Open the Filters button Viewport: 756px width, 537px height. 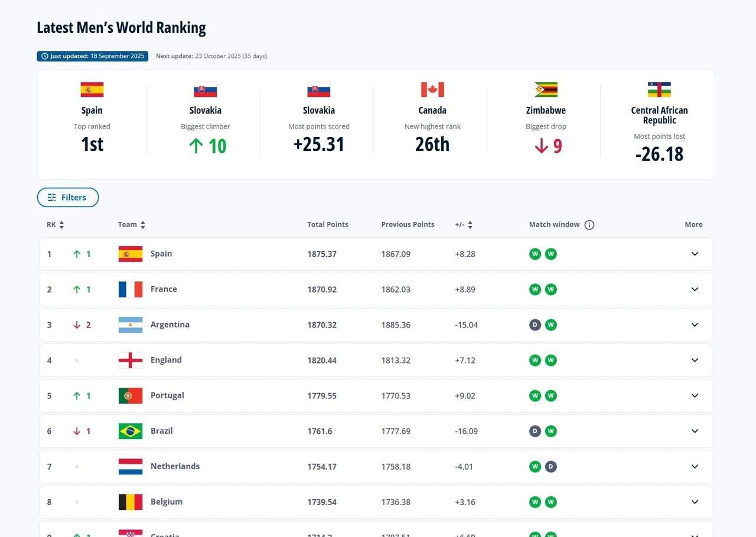[x=68, y=198]
